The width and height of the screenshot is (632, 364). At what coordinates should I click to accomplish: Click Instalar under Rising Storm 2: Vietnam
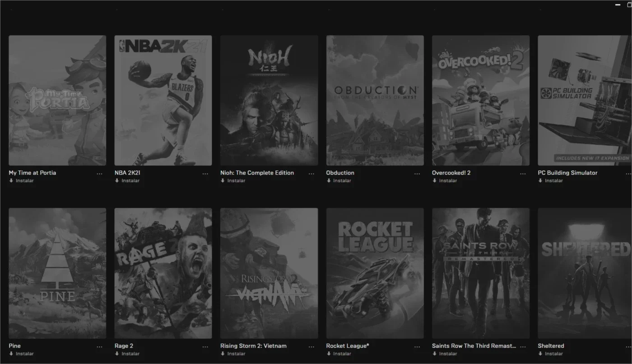[x=233, y=354]
